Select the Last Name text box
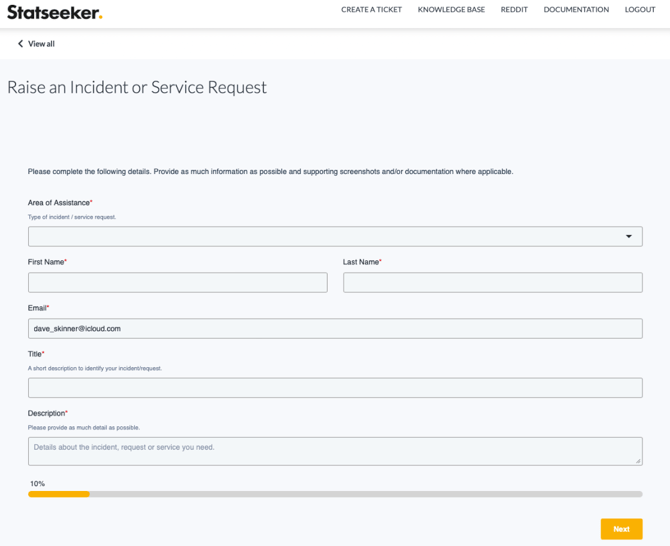Screen dimensions: 670x546 492,283
